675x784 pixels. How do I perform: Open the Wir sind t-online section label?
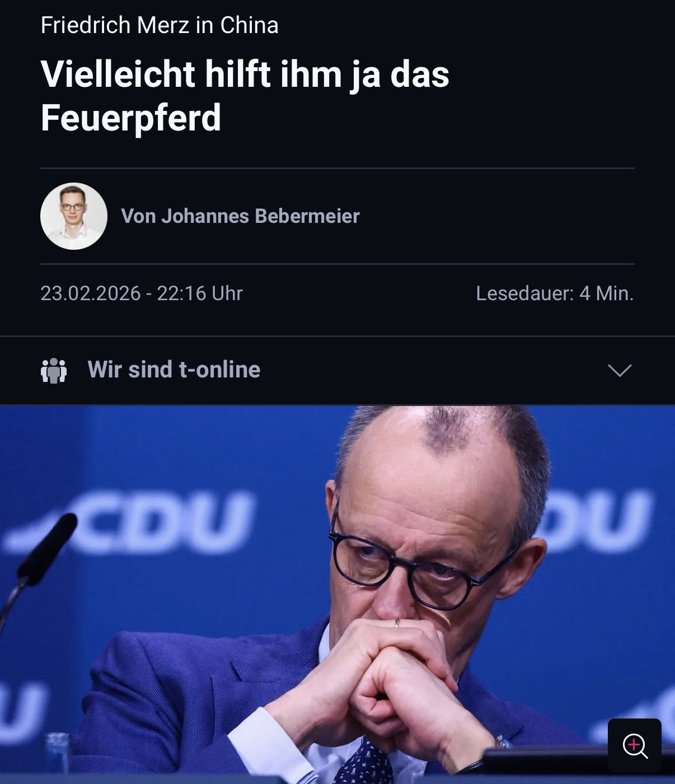(174, 370)
